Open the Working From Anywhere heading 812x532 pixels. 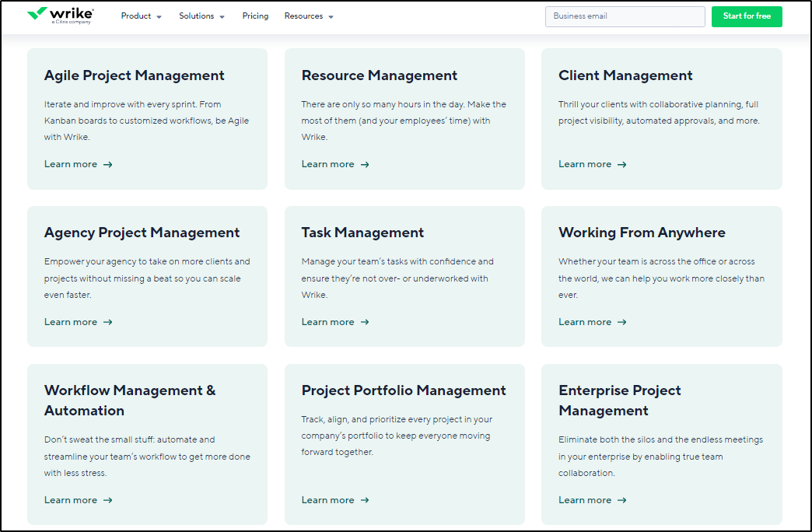642,233
